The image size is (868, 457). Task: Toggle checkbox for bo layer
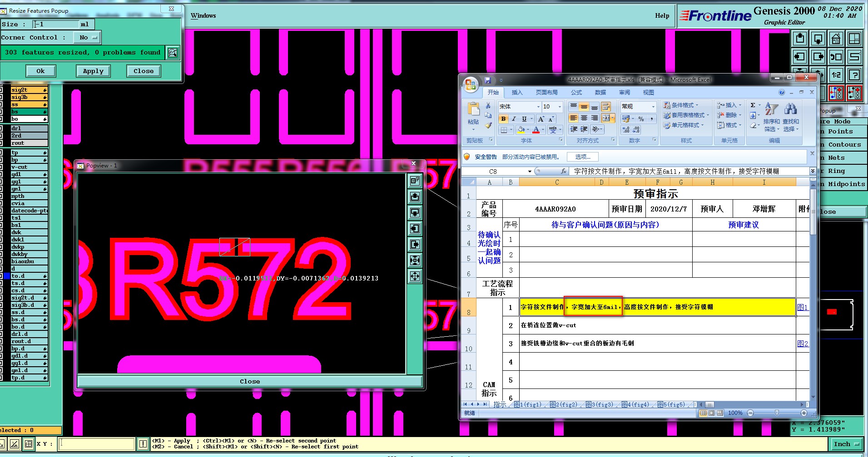coord(1,119)
